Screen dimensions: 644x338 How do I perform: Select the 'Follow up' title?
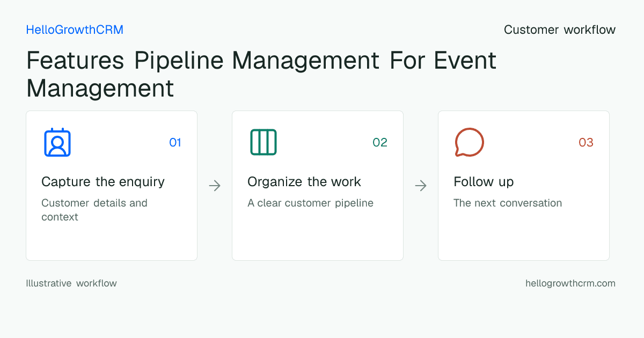click(x=484, y=182)
